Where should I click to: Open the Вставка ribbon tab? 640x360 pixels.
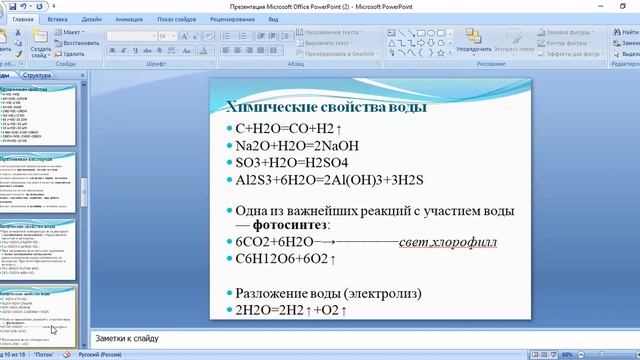click(58, 19)
